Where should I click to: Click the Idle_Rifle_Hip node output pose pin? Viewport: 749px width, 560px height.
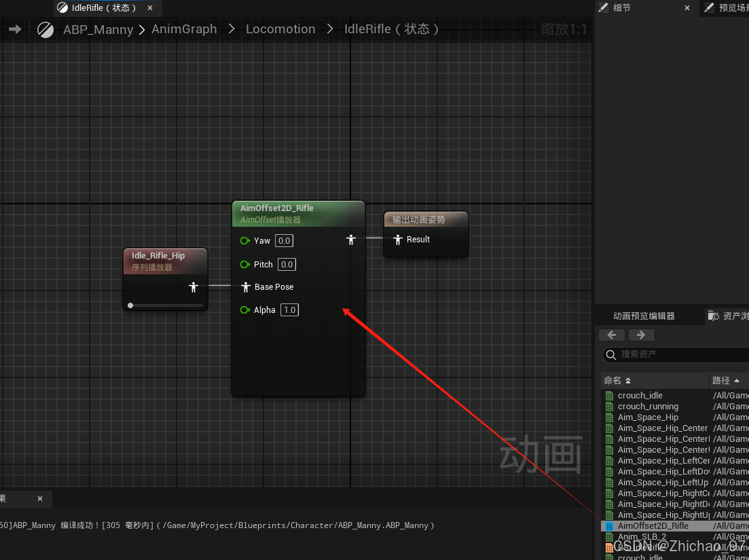[194, 287]
